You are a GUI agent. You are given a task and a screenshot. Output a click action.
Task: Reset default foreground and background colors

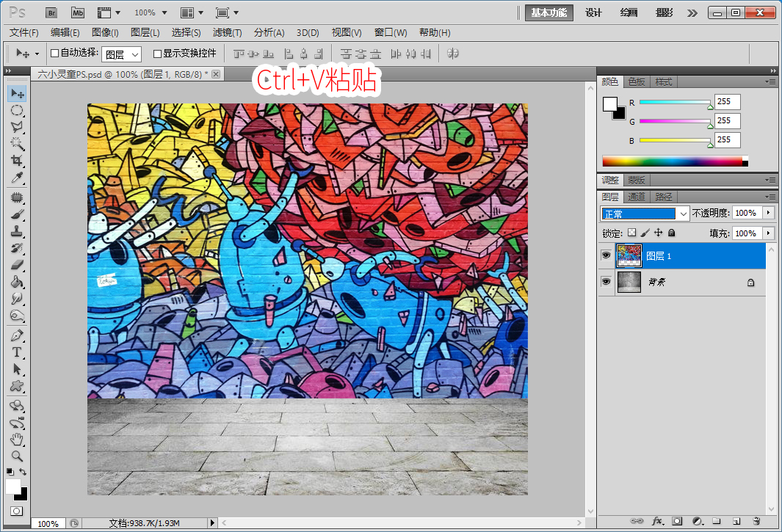click(10, 471)
